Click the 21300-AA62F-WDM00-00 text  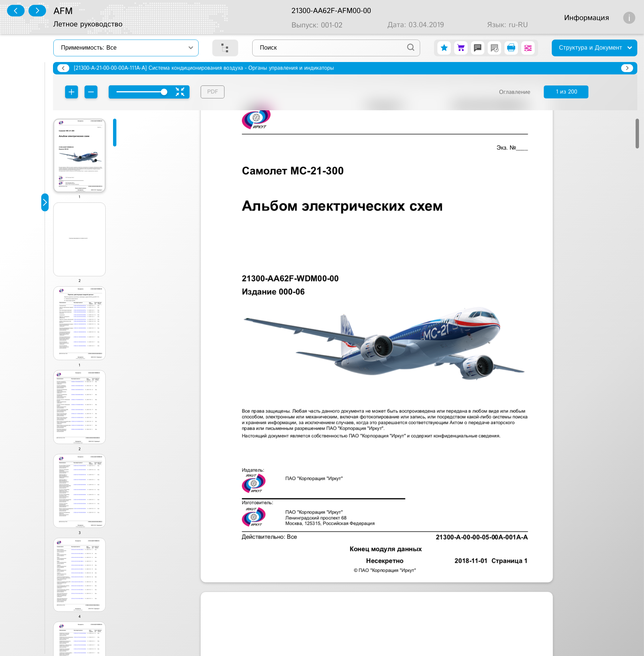pos(290,279)
